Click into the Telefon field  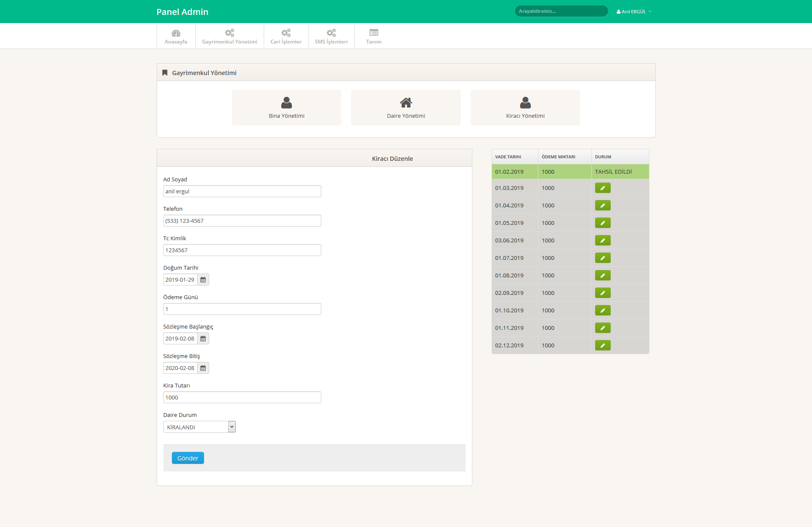[x=242, y=221]
